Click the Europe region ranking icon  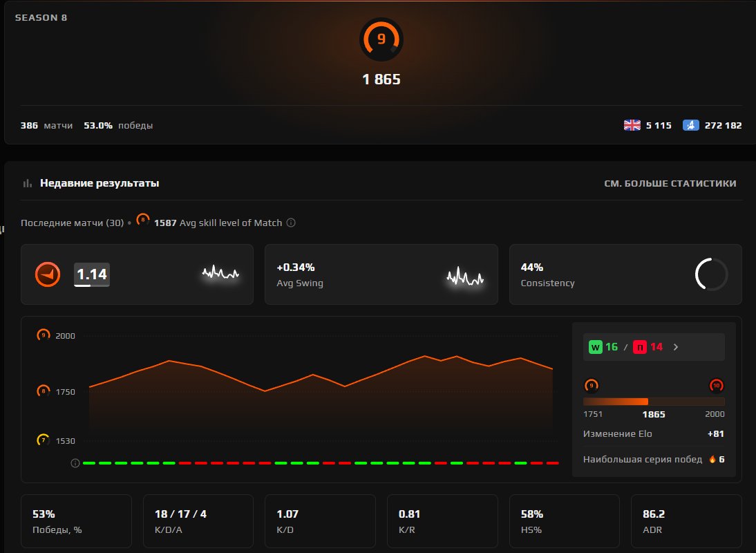[690, 125]
